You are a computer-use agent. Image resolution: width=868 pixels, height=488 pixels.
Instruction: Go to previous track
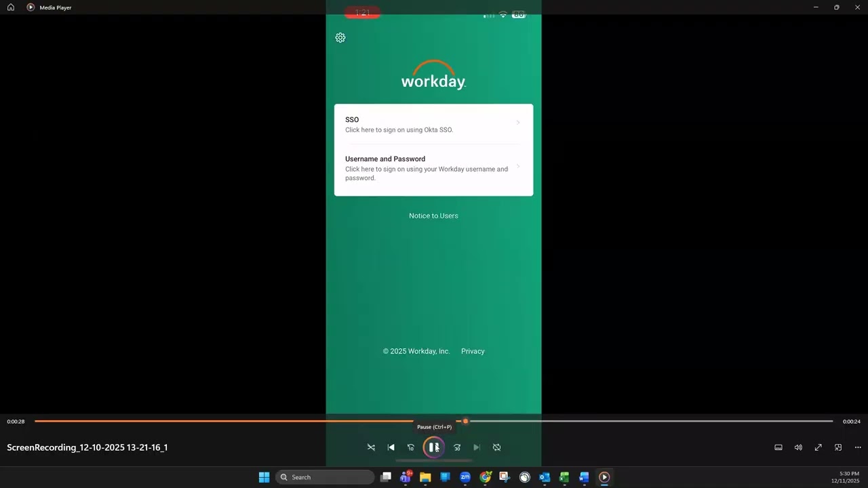point(391,447)
